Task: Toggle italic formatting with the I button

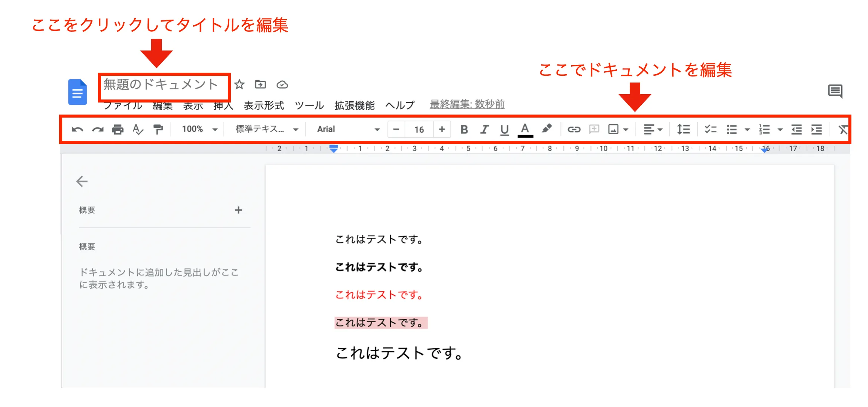Action: [x=484, y=130]
